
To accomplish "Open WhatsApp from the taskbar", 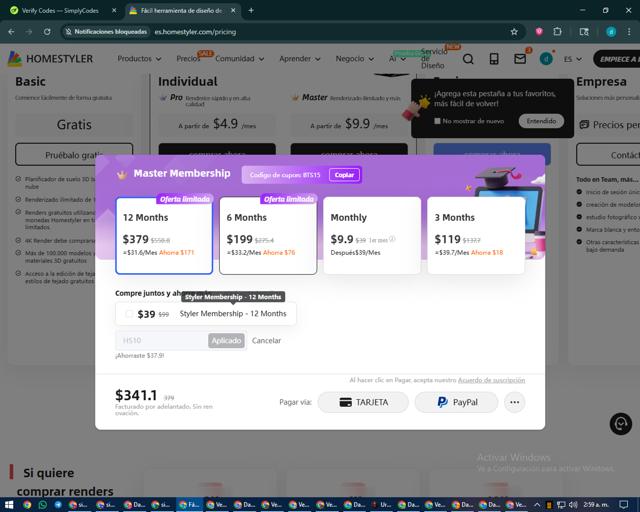I will pos(42,505).
